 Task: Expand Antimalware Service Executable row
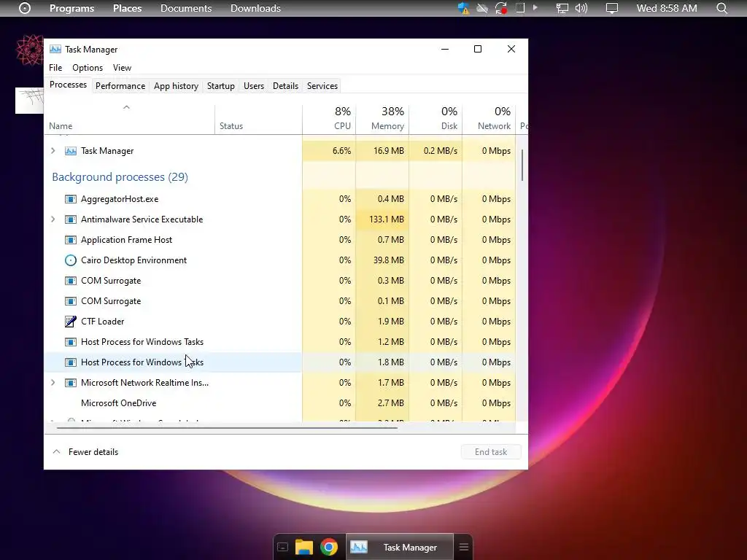[53, 219]
